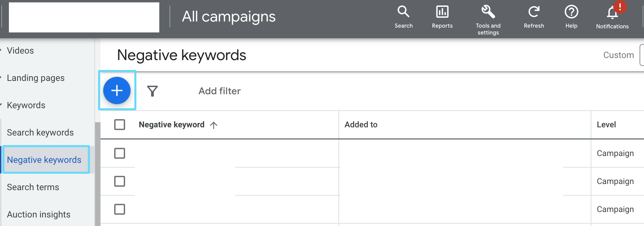Click the Refresh icon

[534, 12]
